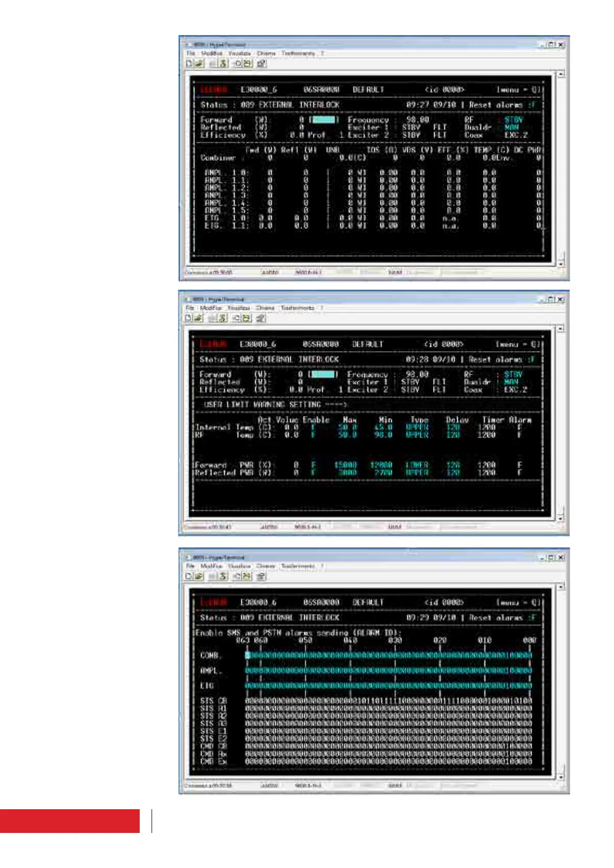Open Modifica menu in the 09:27 window
Image resolution: width=614 pixels, height=868 pixels.
point(211,53)
